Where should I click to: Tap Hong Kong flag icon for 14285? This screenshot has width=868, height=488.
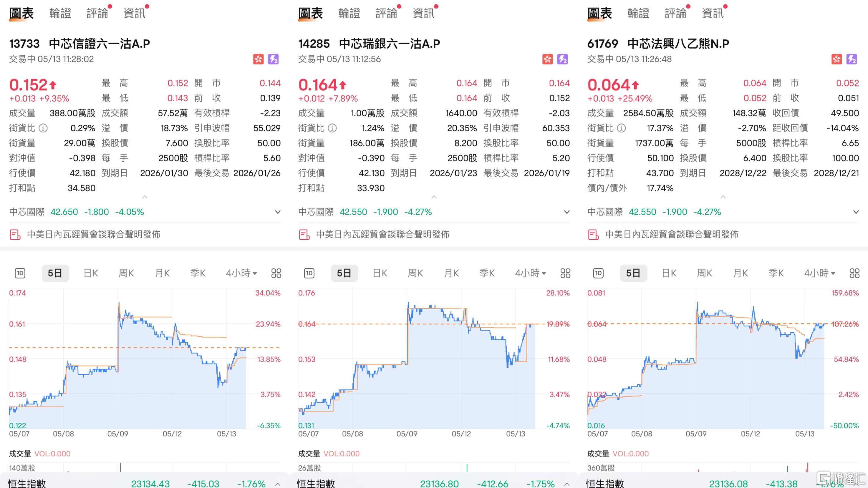548,59
